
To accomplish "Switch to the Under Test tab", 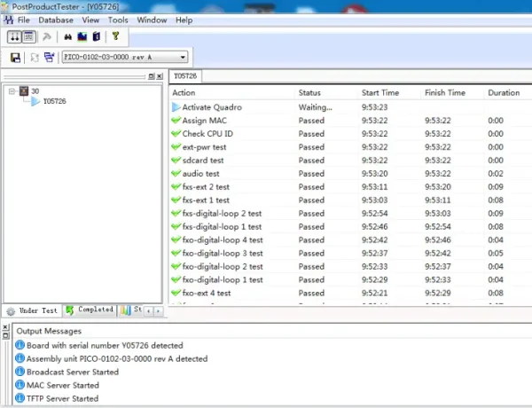I will coord(32,310).
